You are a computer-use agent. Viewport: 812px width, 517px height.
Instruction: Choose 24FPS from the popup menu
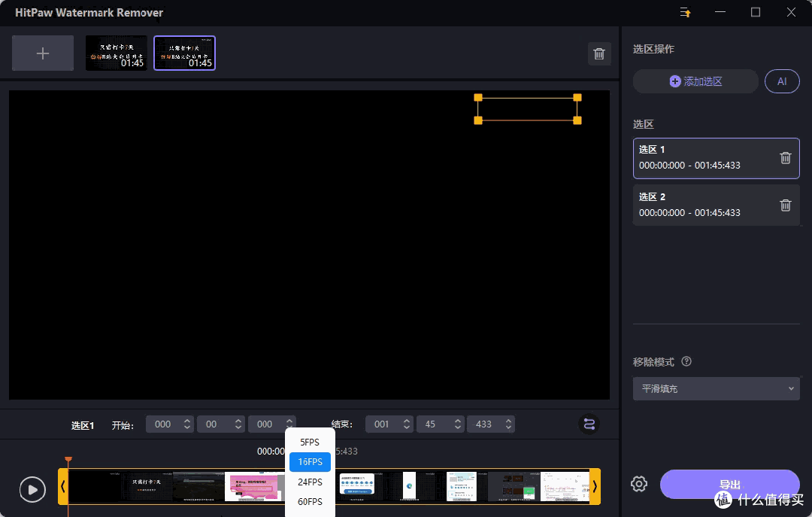310,482
